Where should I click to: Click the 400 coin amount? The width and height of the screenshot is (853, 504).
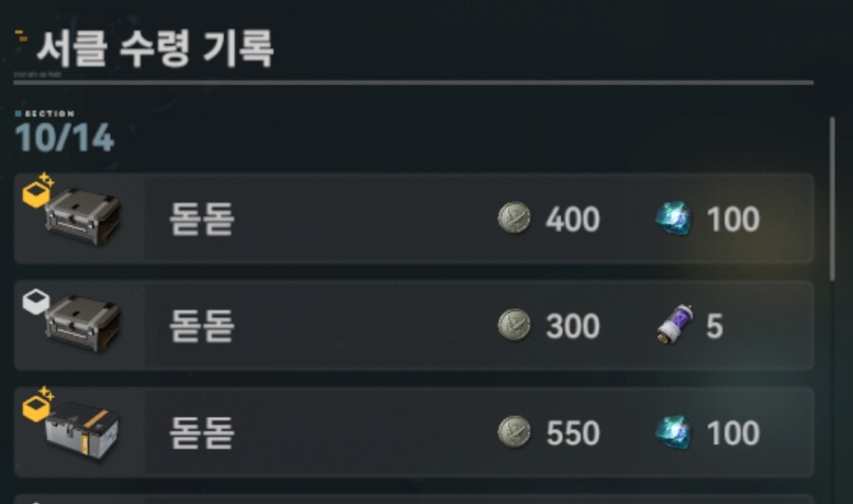click(572, 220)
